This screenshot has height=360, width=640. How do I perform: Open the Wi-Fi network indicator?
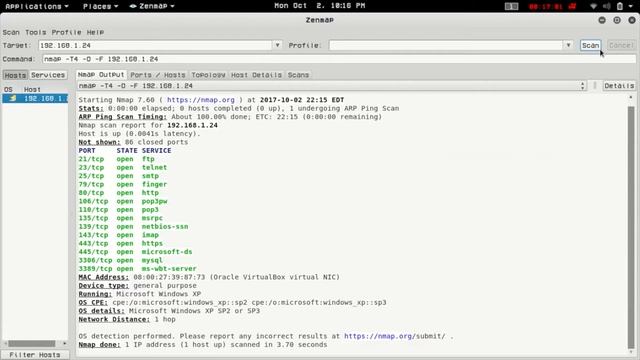(x=594, y=6)
